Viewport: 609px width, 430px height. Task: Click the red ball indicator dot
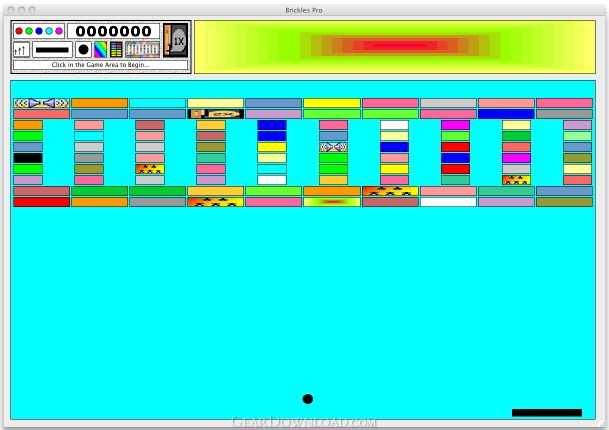pyautogui.click(x=19, y=31)
